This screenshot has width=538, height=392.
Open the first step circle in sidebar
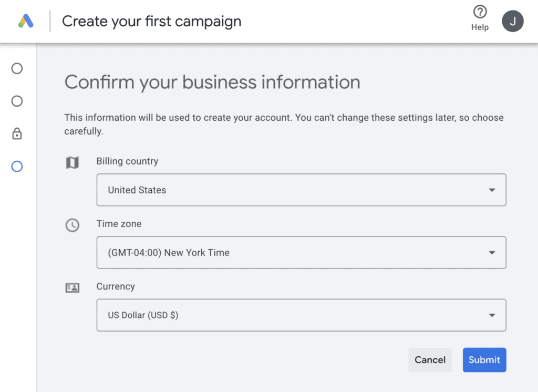coord(16,68)
